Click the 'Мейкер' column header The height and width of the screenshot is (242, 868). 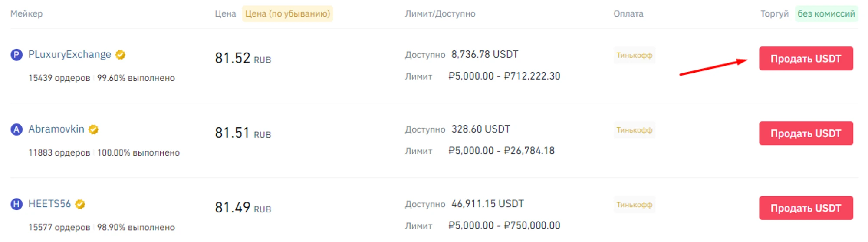[x=26, y=14]
